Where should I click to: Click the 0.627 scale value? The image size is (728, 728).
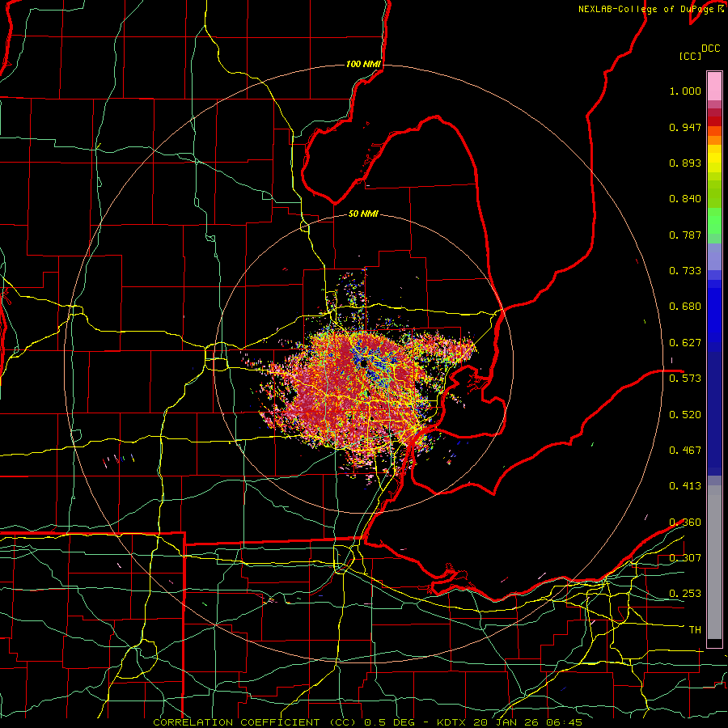click(685, 343)
